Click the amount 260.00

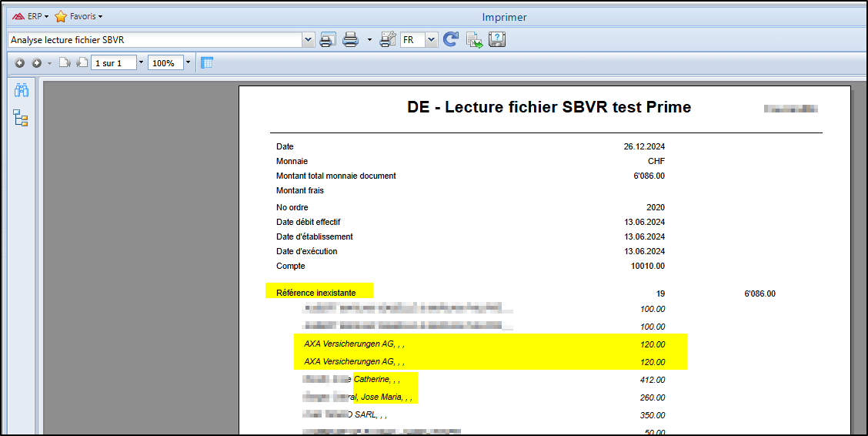point(653,397)
